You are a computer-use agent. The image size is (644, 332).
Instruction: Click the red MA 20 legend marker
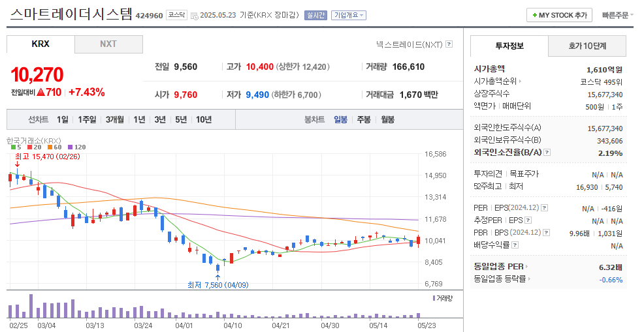[x=29, y=147]
